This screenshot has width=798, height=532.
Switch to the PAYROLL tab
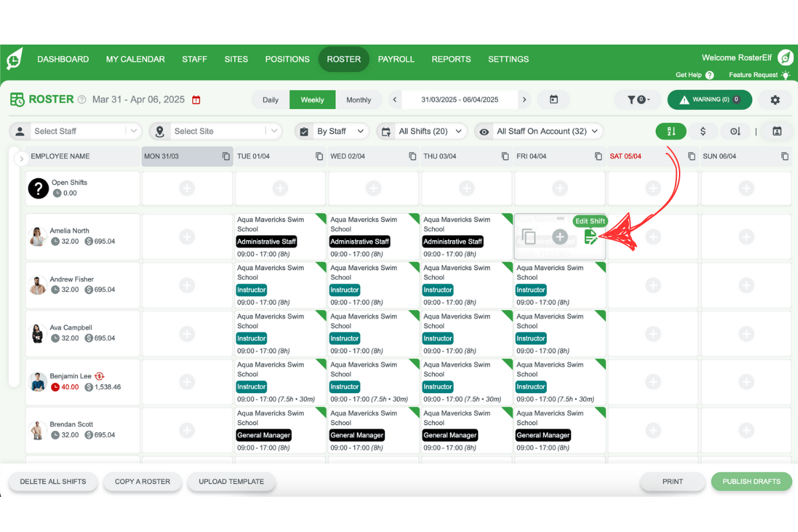(x=396, y=59)
